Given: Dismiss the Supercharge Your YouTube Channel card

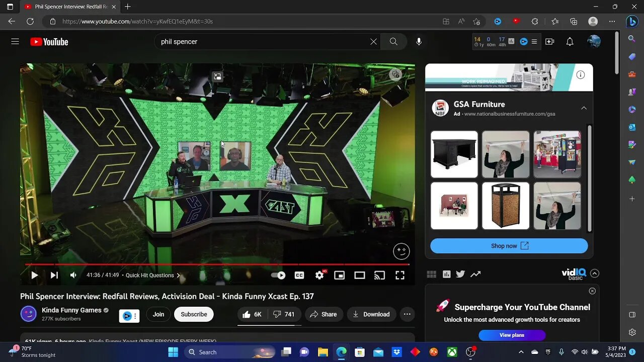Looking at the screenshot, I should [x=592, y=291].
